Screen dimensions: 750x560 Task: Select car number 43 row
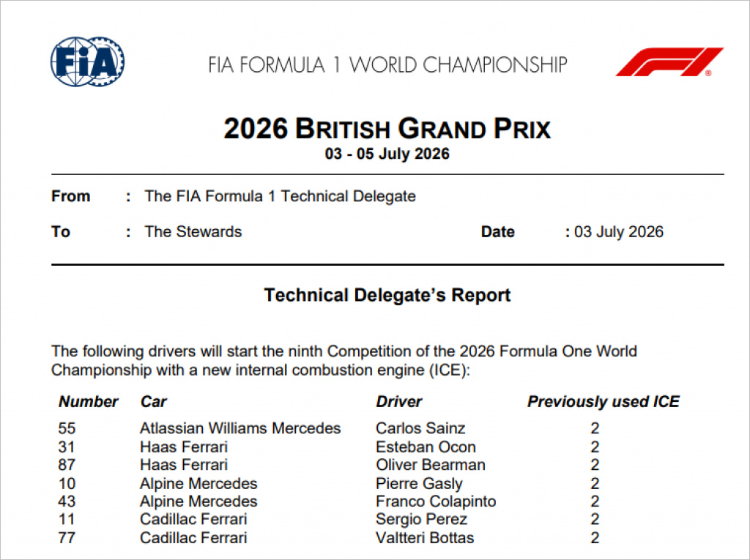329,501
